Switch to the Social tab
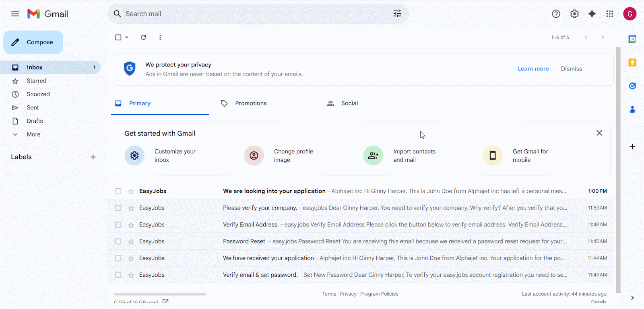Image resolution: width=644 pixels, height=309 pixels. [372, 103]
